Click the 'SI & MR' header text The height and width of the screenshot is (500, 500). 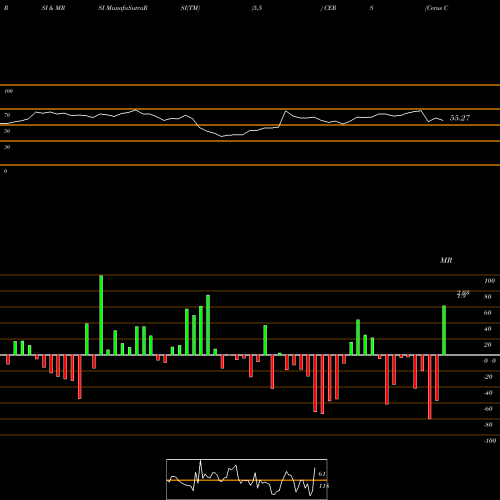point(53,8)
